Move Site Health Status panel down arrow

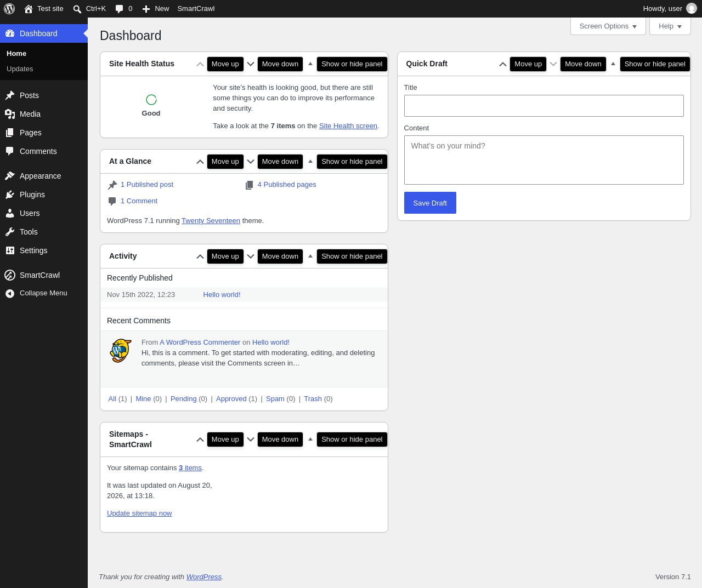point(251,64)
